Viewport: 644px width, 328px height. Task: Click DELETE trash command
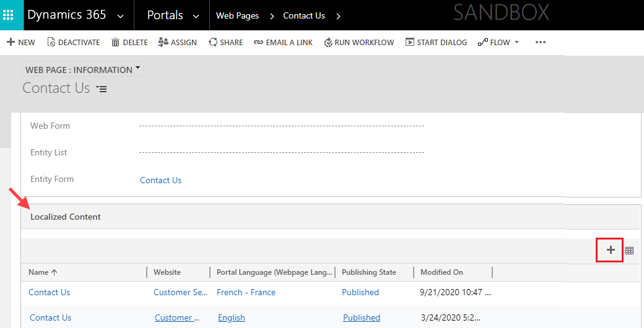pyautogui.click(x=129, y=42)
